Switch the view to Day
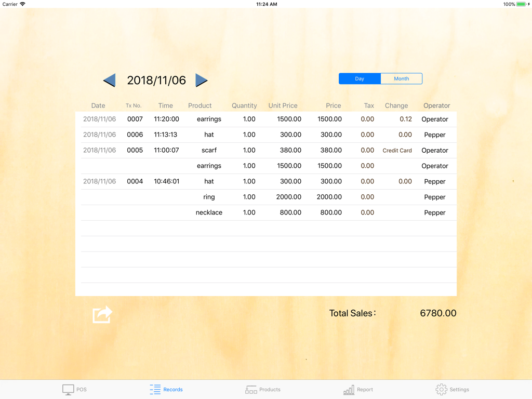 pyautogui.click(x=359, y=78)
